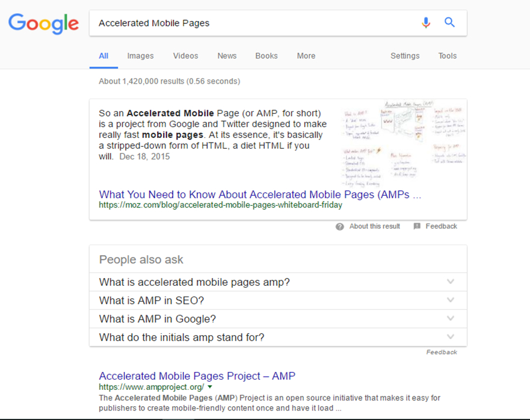Screen dimensions: 530x420
Task: Open the More search menu
Action: (x=306, y=56)
